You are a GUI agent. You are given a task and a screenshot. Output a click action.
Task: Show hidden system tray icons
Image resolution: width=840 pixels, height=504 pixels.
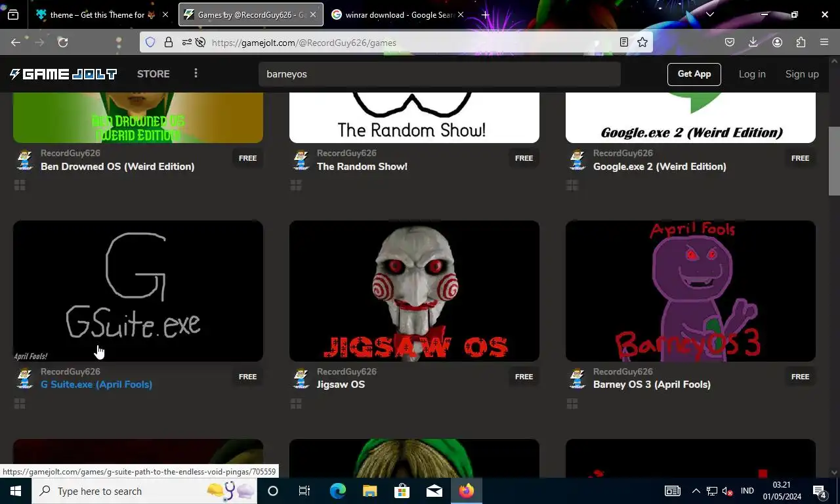point(696,491)
